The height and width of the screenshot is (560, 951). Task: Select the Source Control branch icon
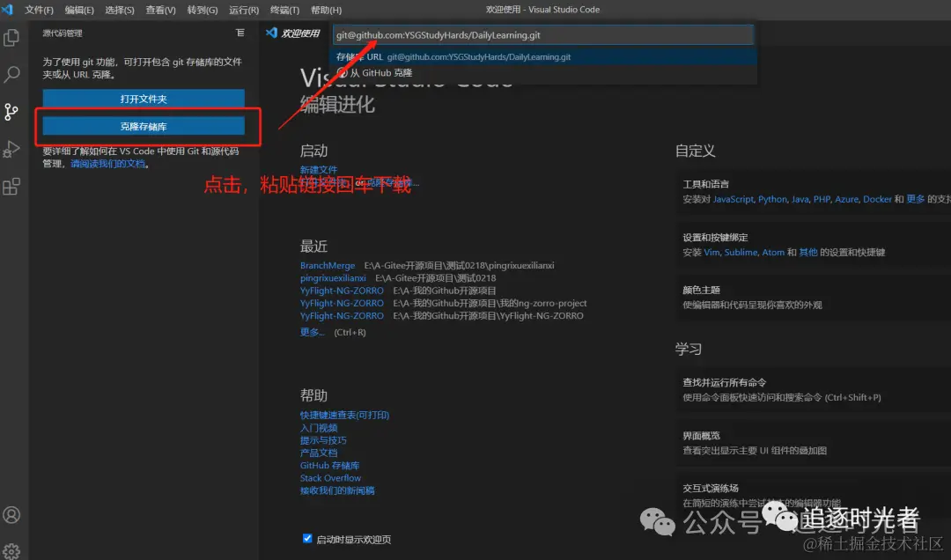11,112
